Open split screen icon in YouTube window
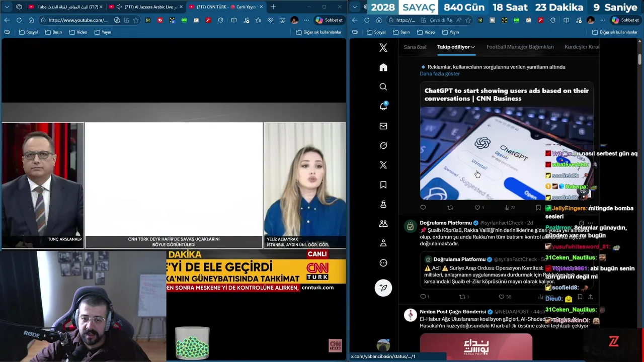 (234, 20)
